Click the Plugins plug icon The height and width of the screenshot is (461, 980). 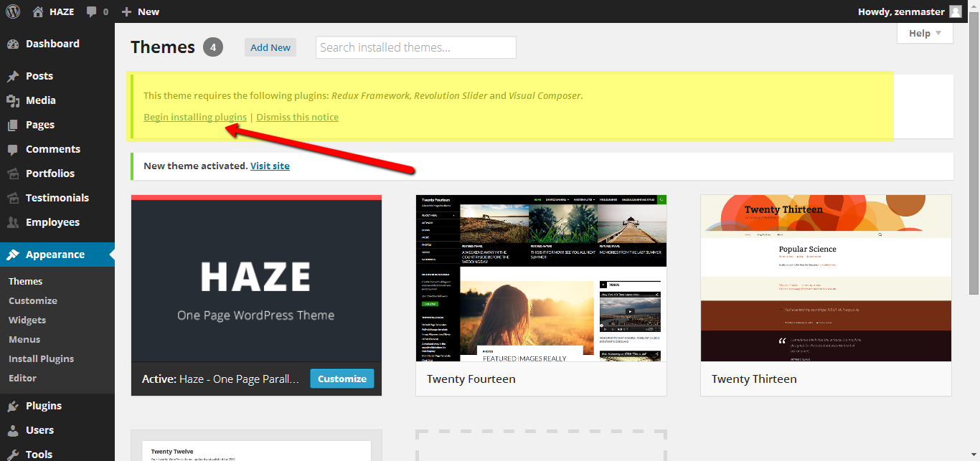coord(13,406)
